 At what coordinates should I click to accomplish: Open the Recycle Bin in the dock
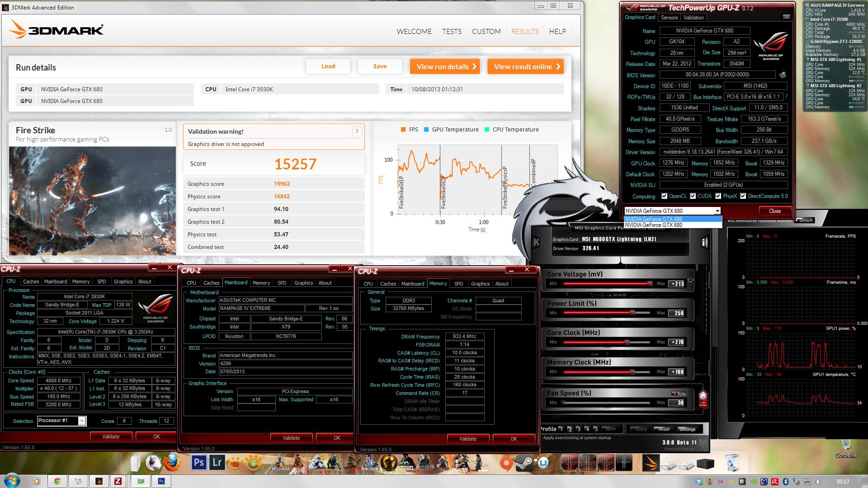tap(732, 463)
